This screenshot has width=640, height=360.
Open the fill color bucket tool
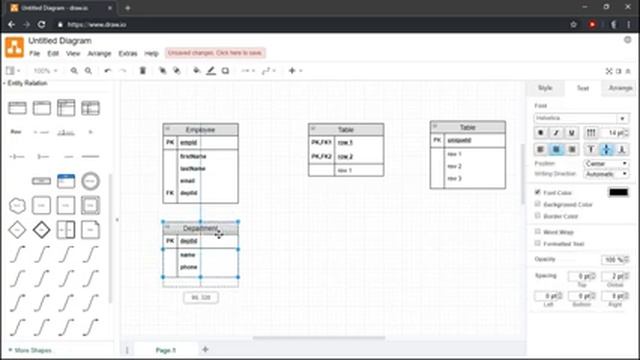pyautogui.click(x=196, y=71)
